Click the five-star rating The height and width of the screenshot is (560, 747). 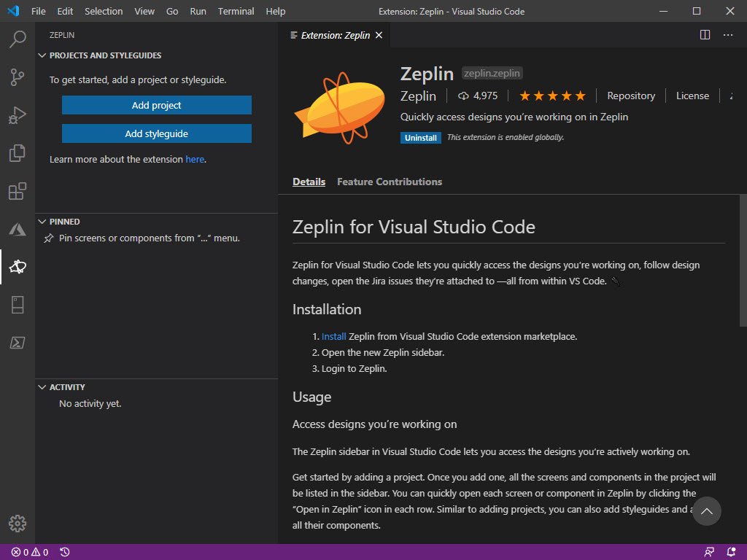553,96
